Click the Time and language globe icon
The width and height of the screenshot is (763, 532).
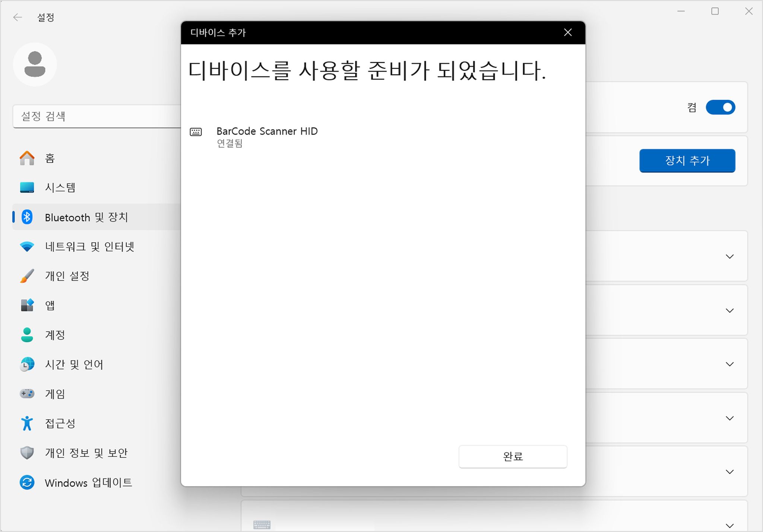(27, 364)
